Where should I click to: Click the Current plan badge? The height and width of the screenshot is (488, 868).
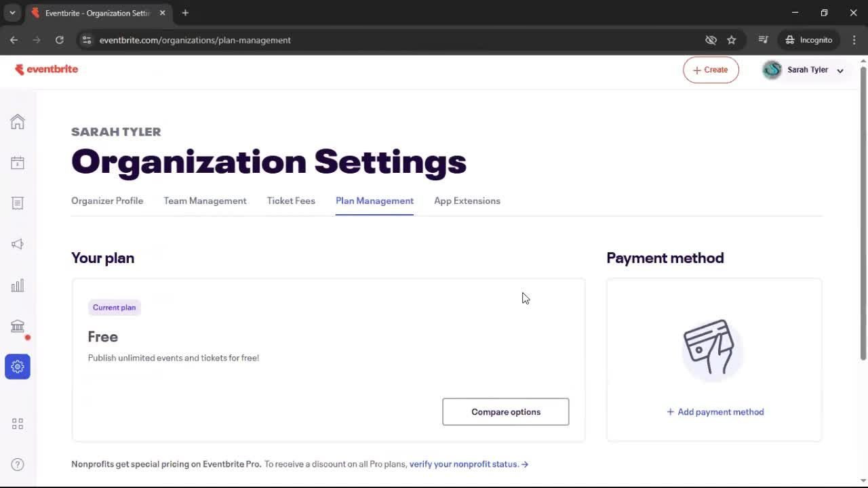(114, 308)
